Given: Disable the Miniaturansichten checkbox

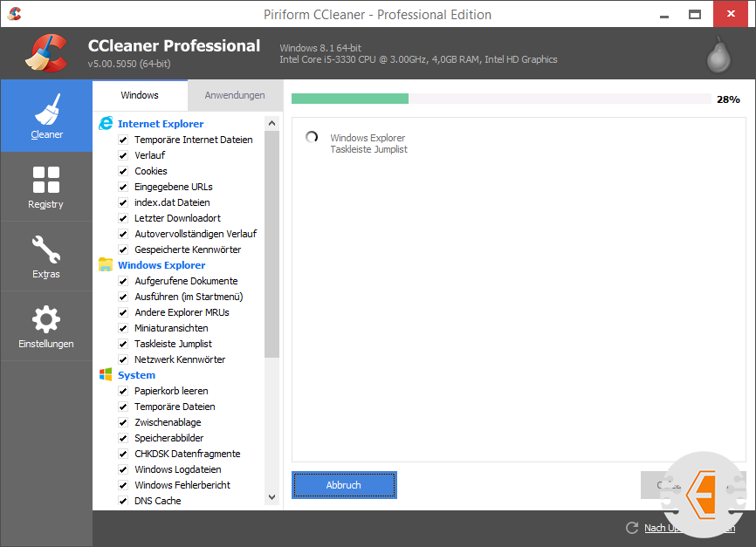Looking at the screenshot, I should click(123, 328).
